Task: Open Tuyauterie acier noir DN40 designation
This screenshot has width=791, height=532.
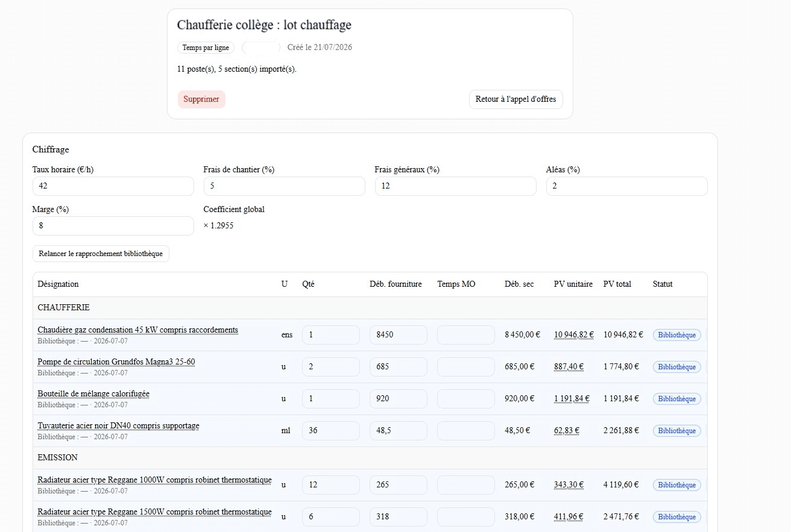Action: (x=118, y=425)
